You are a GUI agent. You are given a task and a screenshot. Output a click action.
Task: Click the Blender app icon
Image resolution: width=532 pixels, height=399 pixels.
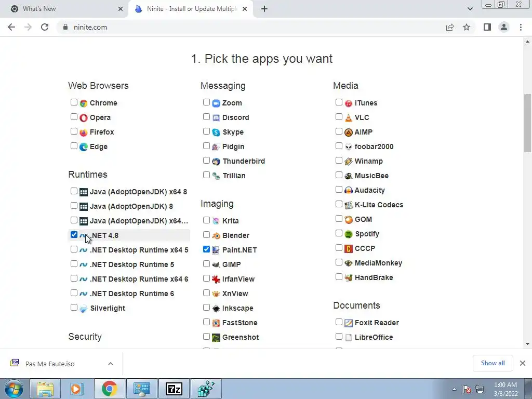click(x=216, y=235)
